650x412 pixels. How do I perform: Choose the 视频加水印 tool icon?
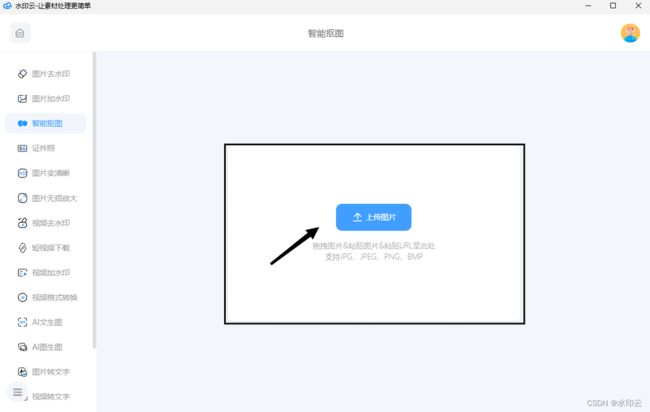22,273
